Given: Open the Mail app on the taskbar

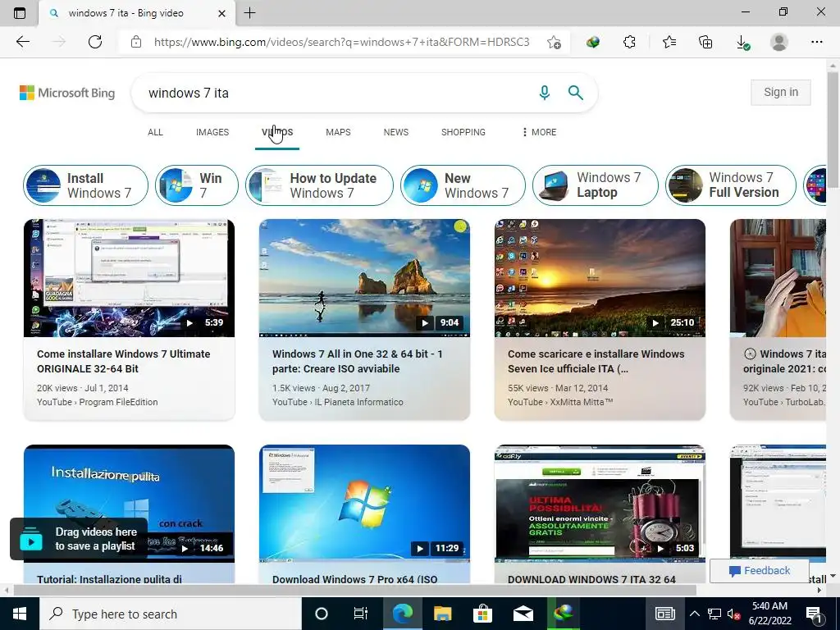Looking at the screenshot, I should (523, 614).
